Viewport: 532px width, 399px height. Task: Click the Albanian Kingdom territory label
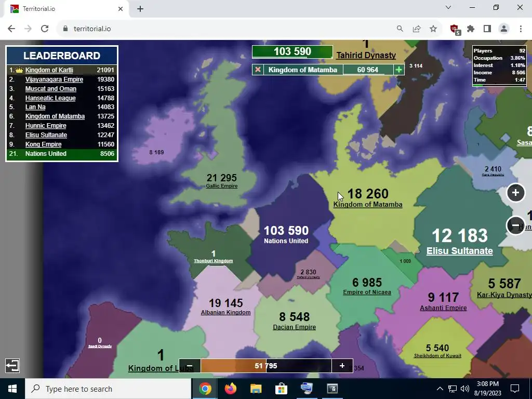tap(225, 312)
